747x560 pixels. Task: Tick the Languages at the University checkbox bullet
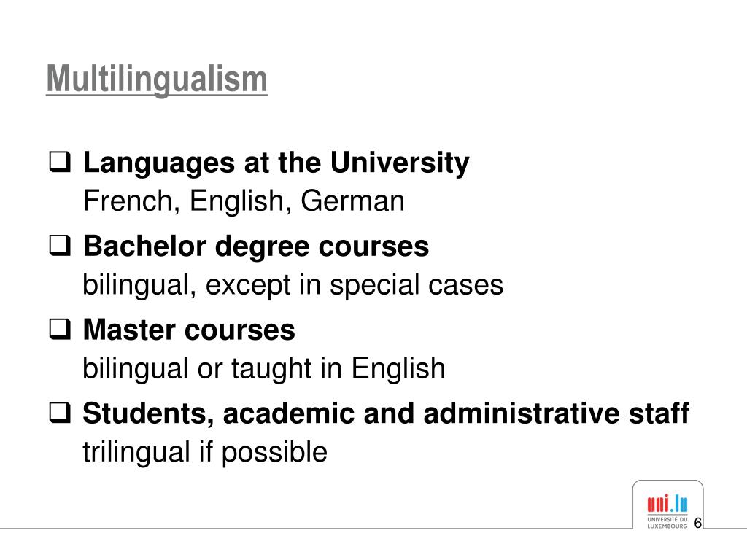pyautogui.click(x=60, y=162)
